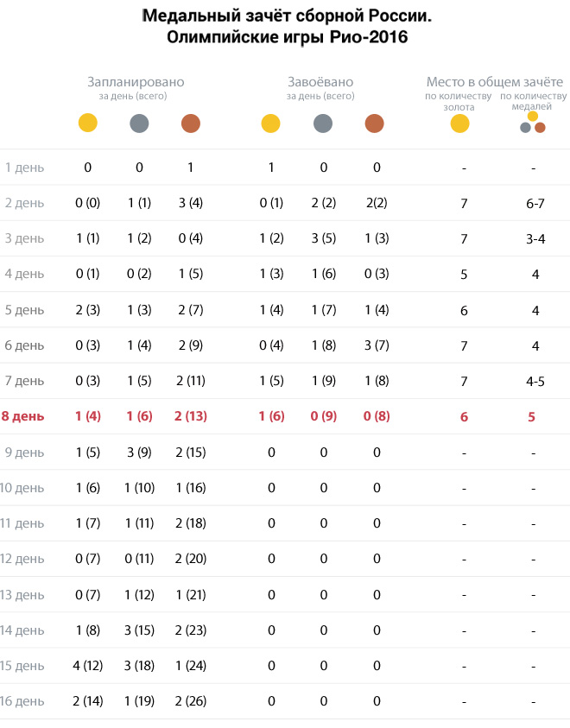Click the won gold medal circle icon
570x728 pixels.
coord(270,123)
